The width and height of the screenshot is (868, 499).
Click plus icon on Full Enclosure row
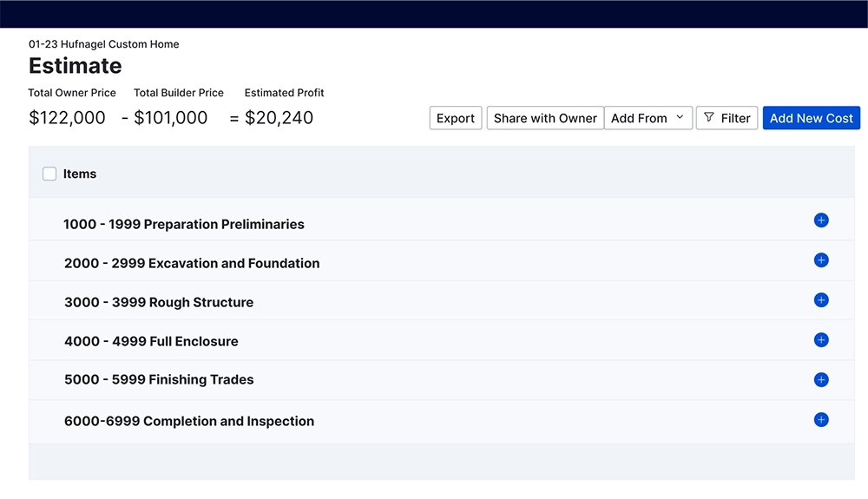click(x=821, y=339)
